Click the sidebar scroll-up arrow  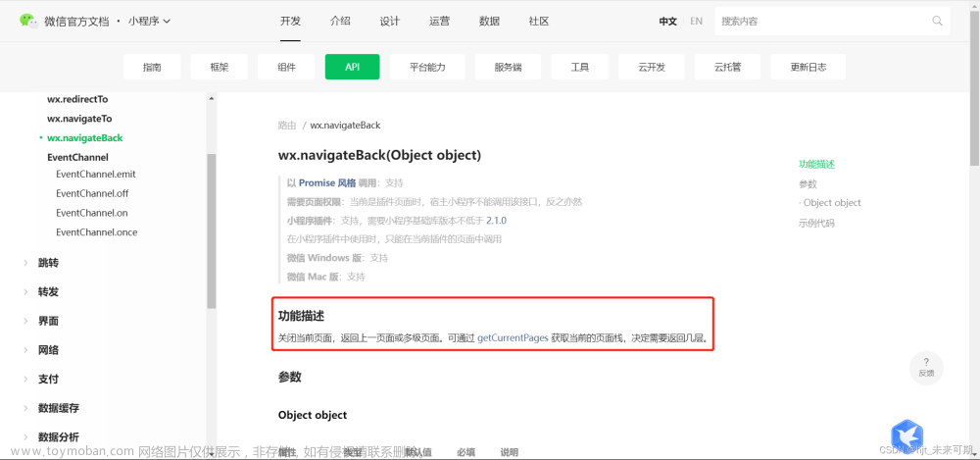[212, 99]
